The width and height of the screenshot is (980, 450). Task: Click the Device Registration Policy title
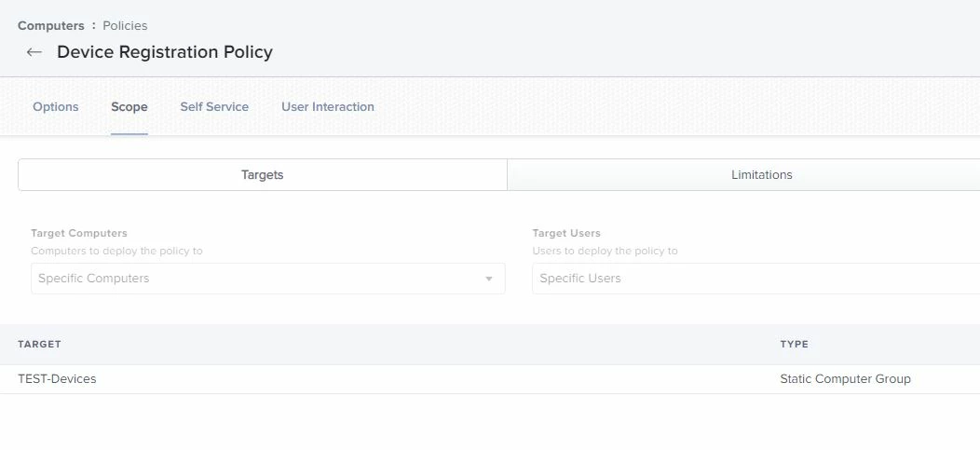tap(165, 52)
